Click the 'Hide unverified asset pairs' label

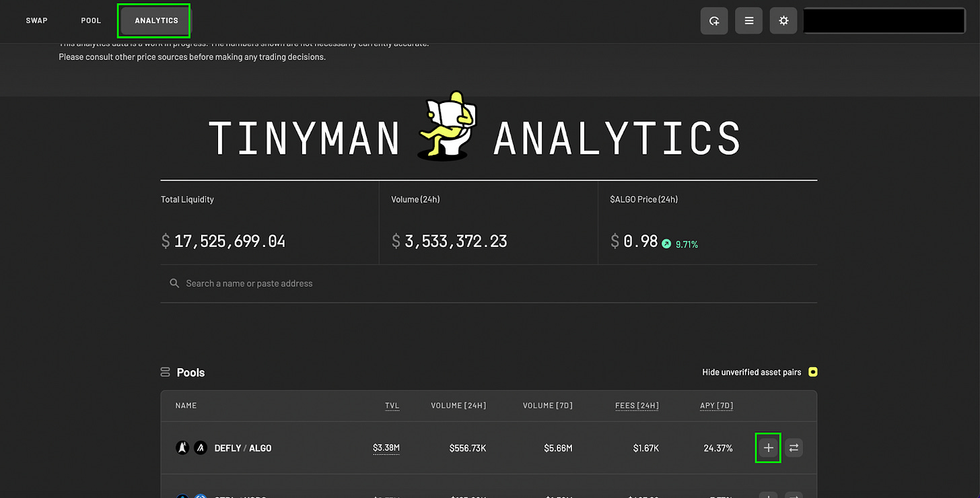pyautogui.click(x=751, y=372)
